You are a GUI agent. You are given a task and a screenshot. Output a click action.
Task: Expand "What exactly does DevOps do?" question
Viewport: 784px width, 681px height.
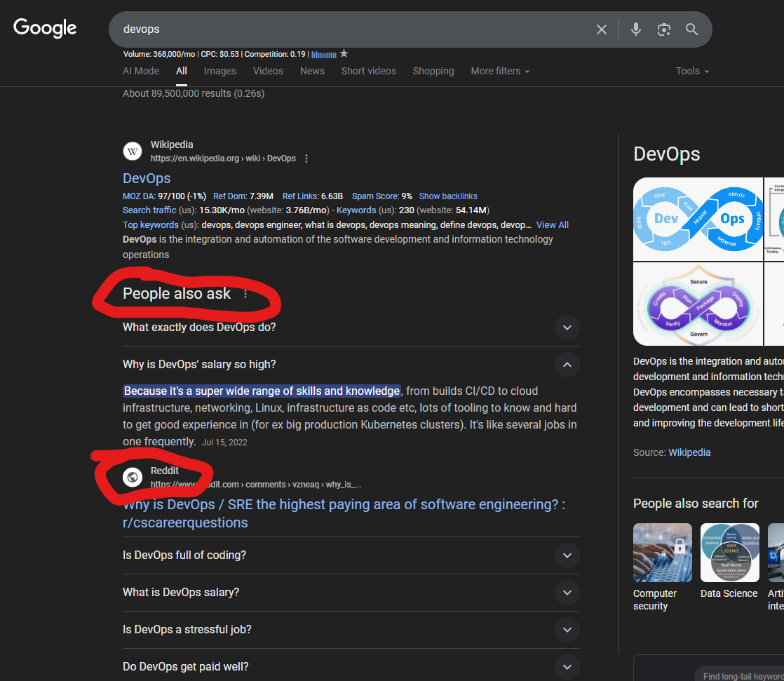point(567,328)
